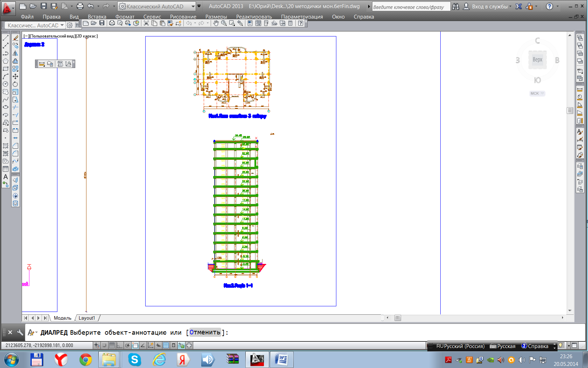The height and width of the screenshot is (368, 588).
Task: Select the Extend tool
Action: click(x=15, y=115)
